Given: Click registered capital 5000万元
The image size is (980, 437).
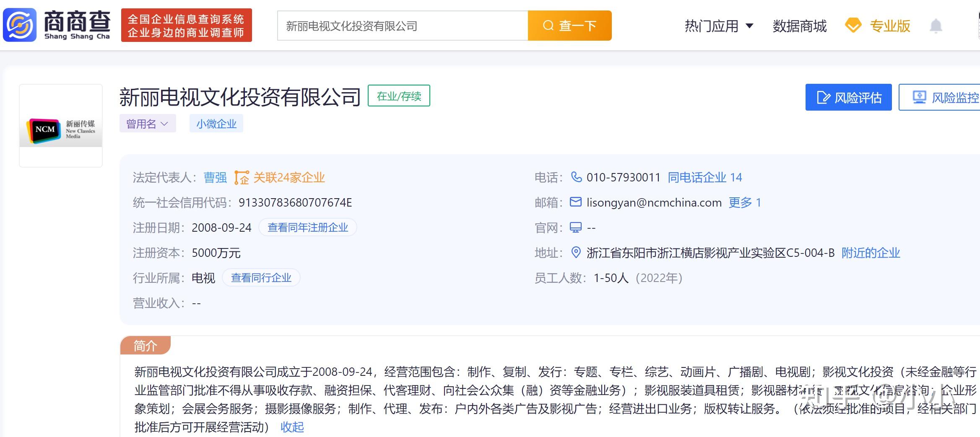Looking at the screenshot, I should click(x=216, y=253).
